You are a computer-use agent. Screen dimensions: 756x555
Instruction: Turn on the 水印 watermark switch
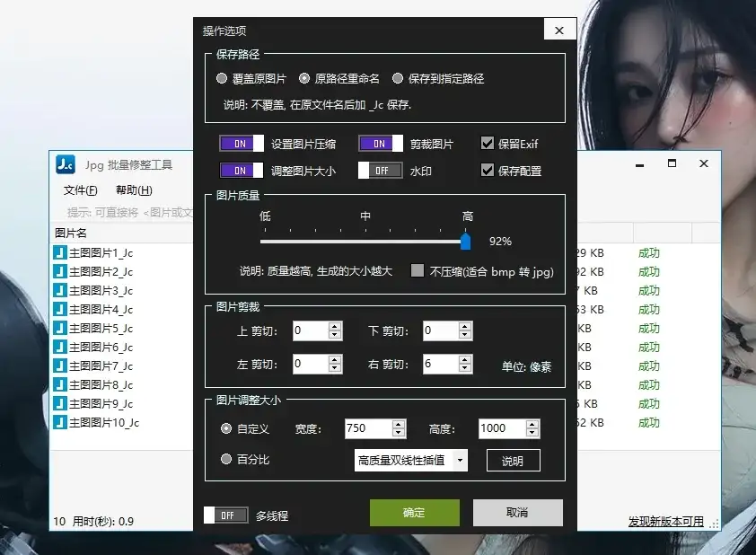tap(380, 171)
